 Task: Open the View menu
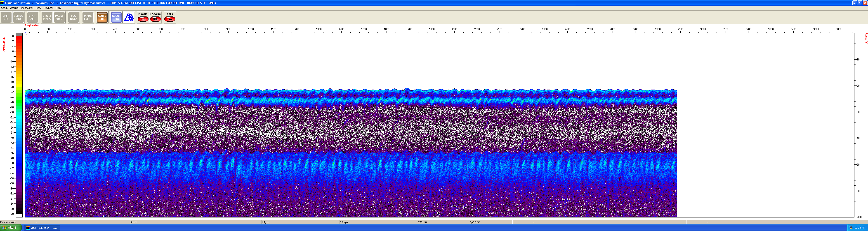tap(38, 8)
